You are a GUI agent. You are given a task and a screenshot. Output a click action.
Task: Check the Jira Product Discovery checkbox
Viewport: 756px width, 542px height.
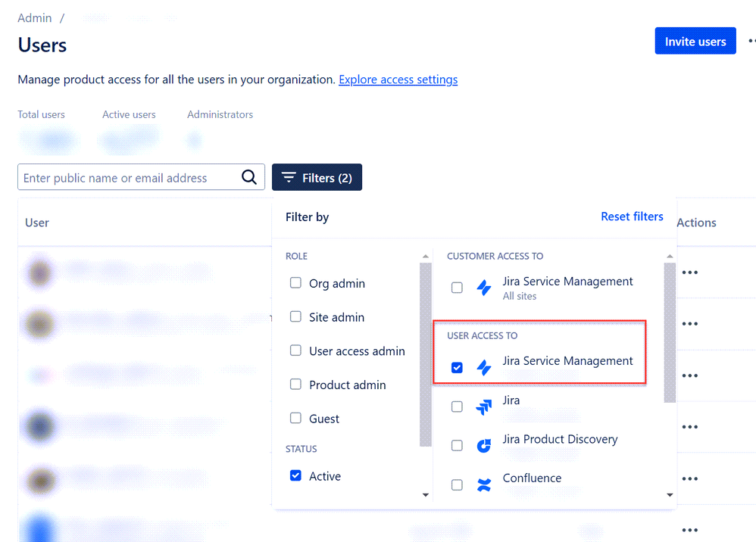pyautogui.click(x=457, y=446)
